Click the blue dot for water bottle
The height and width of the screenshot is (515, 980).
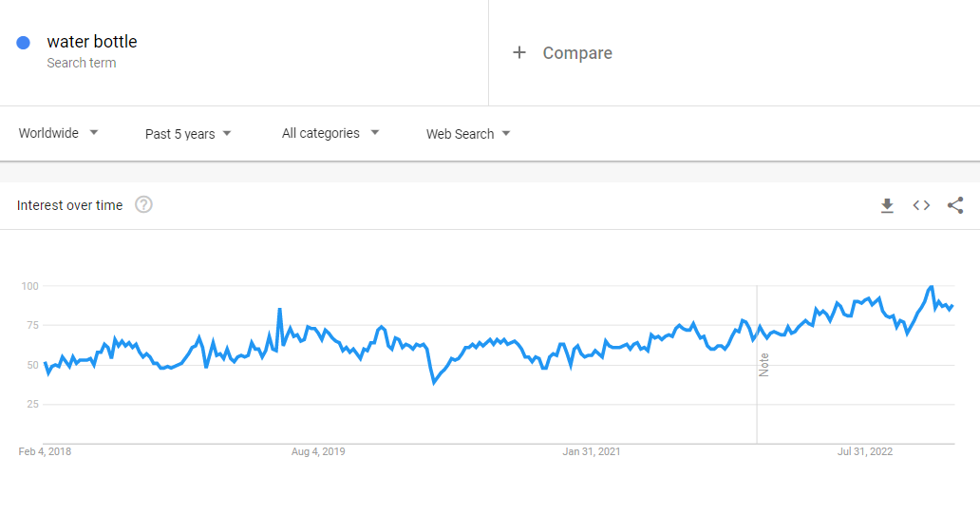pos(24,43)
